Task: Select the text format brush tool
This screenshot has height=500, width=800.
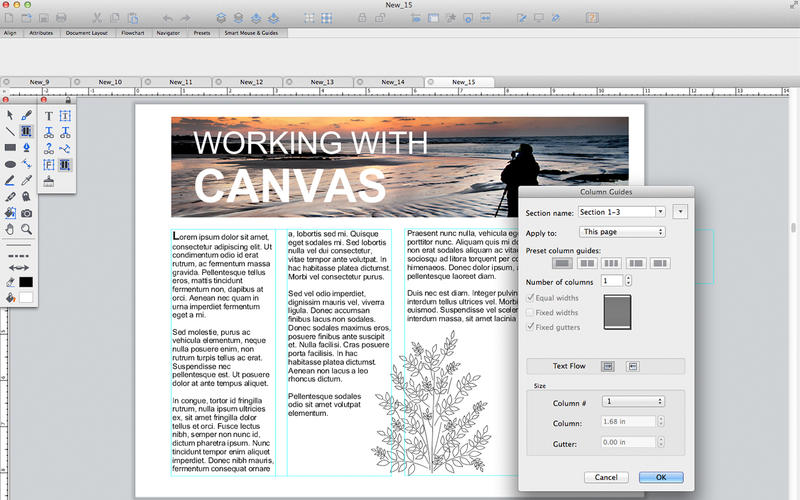Action: tap(48, 181)
